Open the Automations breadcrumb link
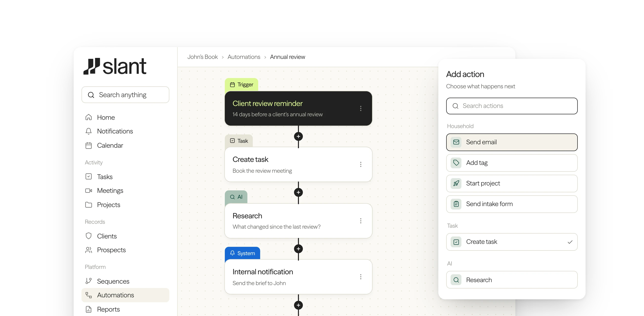 pyautogui.click(x=244, y=57)
